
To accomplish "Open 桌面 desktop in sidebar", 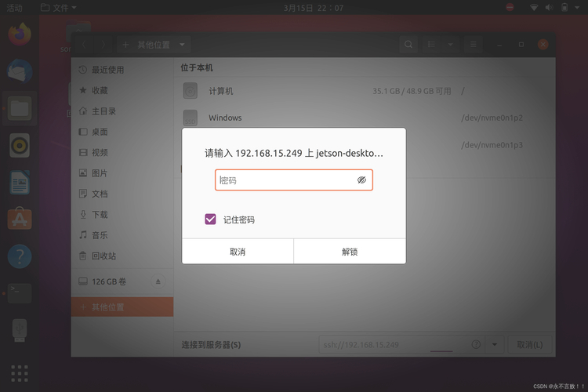I will [122, 132].
